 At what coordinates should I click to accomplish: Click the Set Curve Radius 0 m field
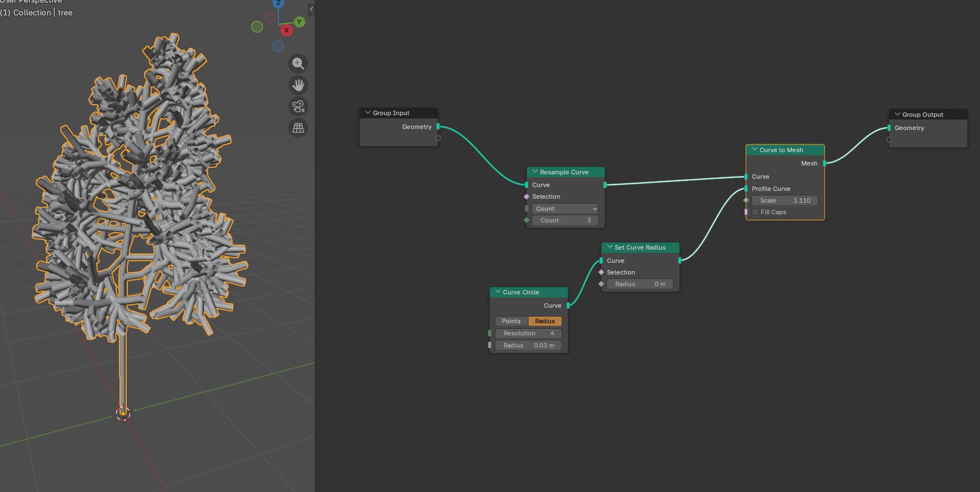(x=640, y=284)
